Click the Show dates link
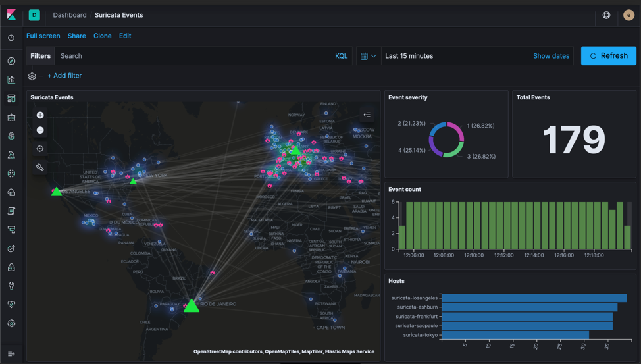The width and height of the screenshot is (641, 364). (x=551, y=56)
